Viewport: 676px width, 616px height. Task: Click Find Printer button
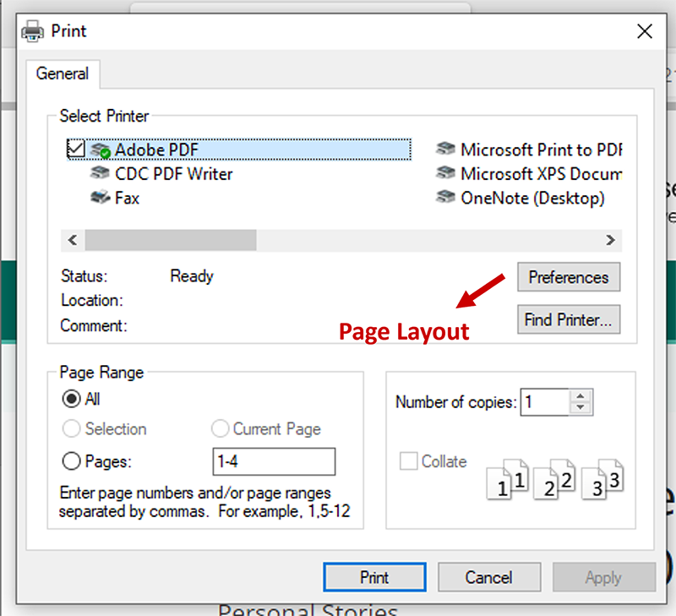coord(568,319)
